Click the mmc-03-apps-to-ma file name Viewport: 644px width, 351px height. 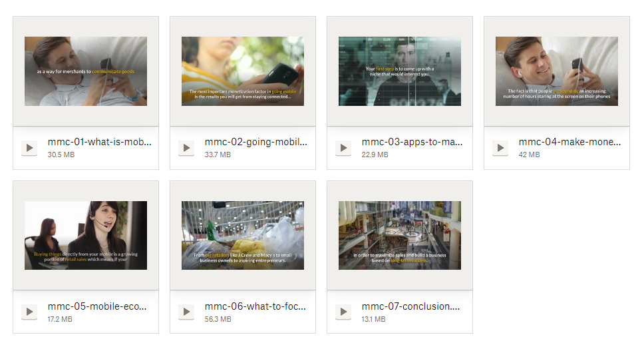click(412, 143)
